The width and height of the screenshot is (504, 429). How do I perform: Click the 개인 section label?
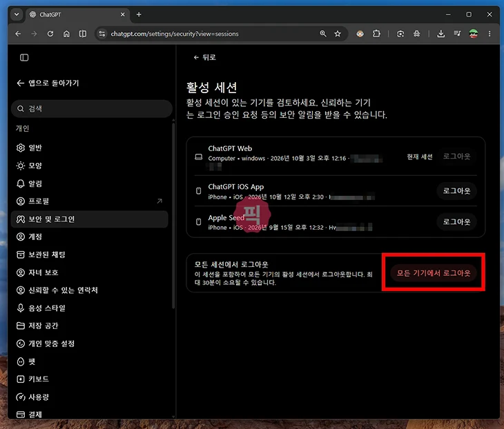point(23,128)
